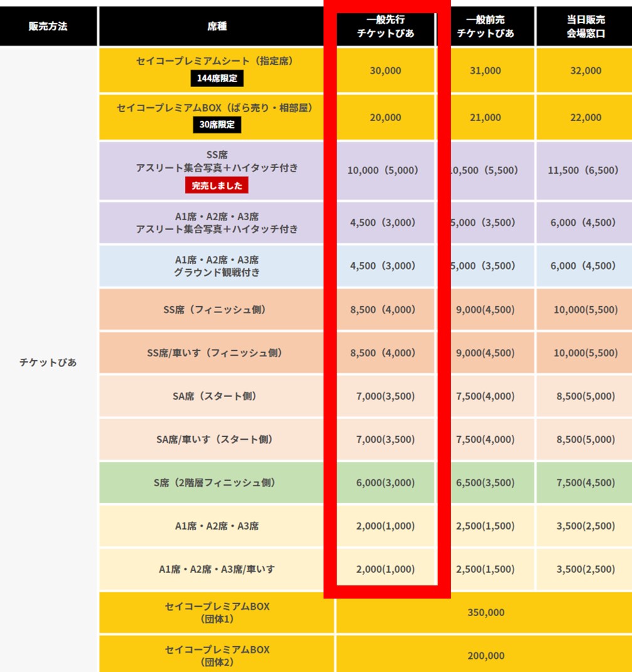Click the 144席限定 badge
632x672 pixels.
tap(217, 78)
